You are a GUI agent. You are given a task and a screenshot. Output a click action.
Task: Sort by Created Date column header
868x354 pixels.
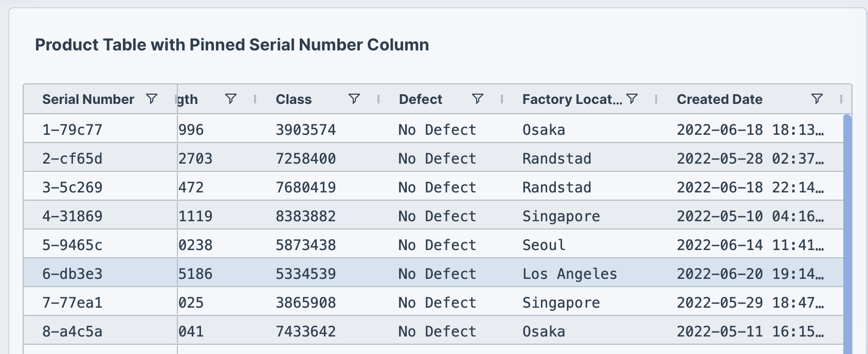coord(719,99)
